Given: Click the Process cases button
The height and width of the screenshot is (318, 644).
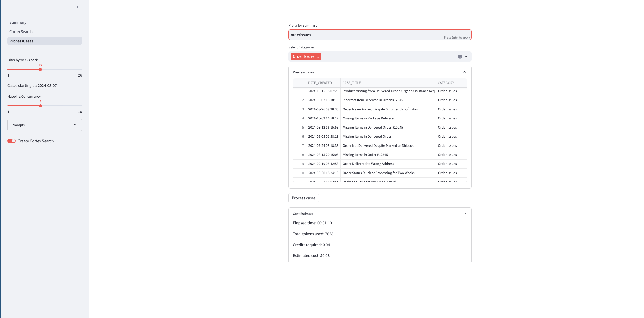Looking at the screenshot, I should (304, 198).
